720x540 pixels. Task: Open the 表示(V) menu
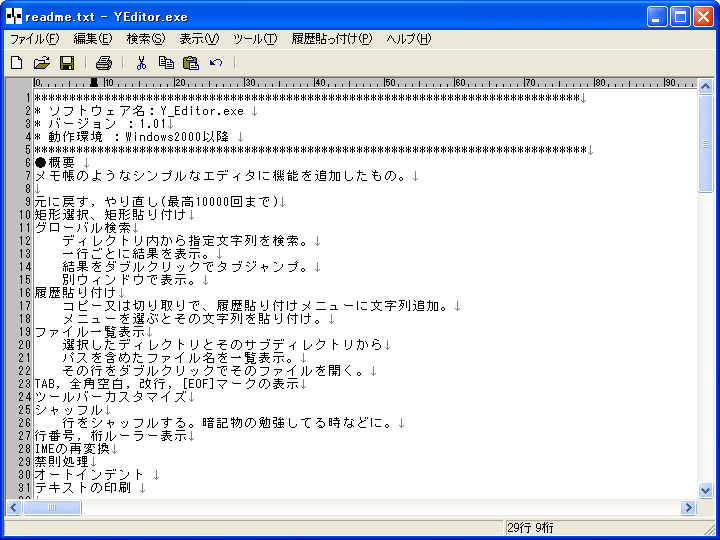pos(199,39)
